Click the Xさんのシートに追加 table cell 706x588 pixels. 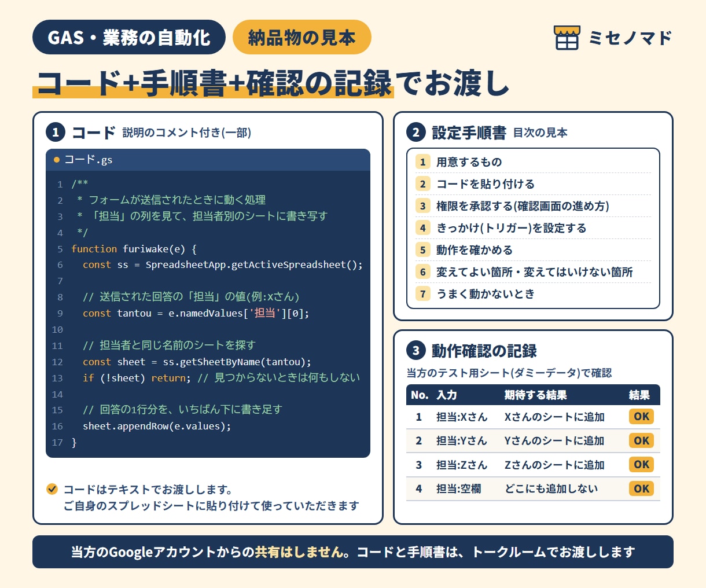tap(554, 417)
